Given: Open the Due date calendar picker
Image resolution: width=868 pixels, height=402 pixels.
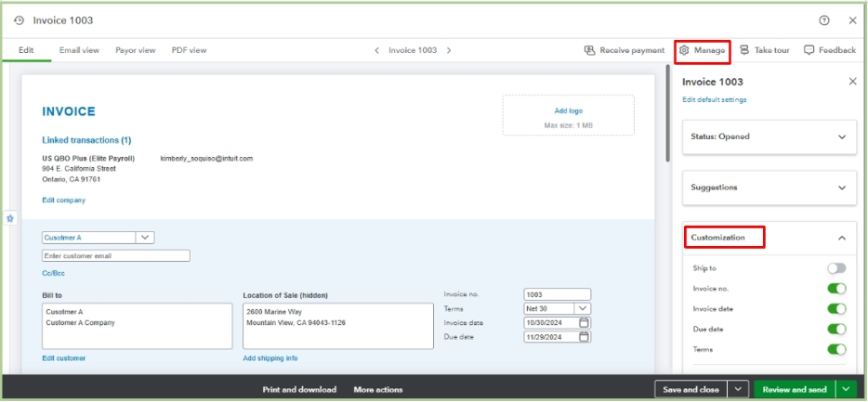Looking at the screenshot, I should coord(585,337).
